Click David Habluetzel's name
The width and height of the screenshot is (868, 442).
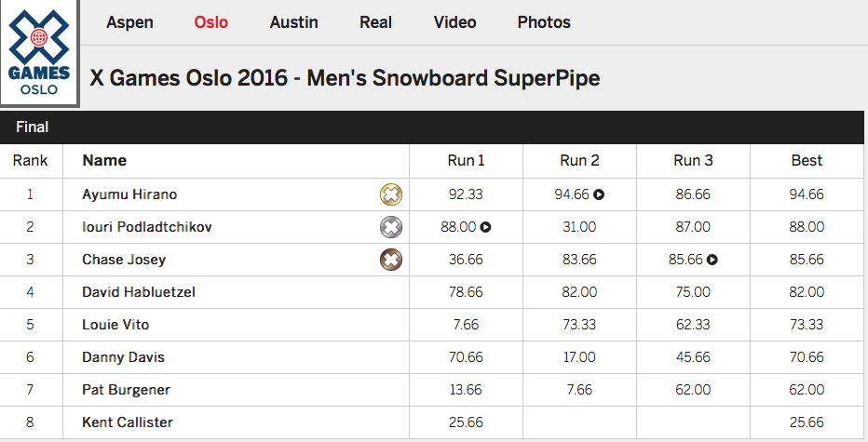coord(139,292)
